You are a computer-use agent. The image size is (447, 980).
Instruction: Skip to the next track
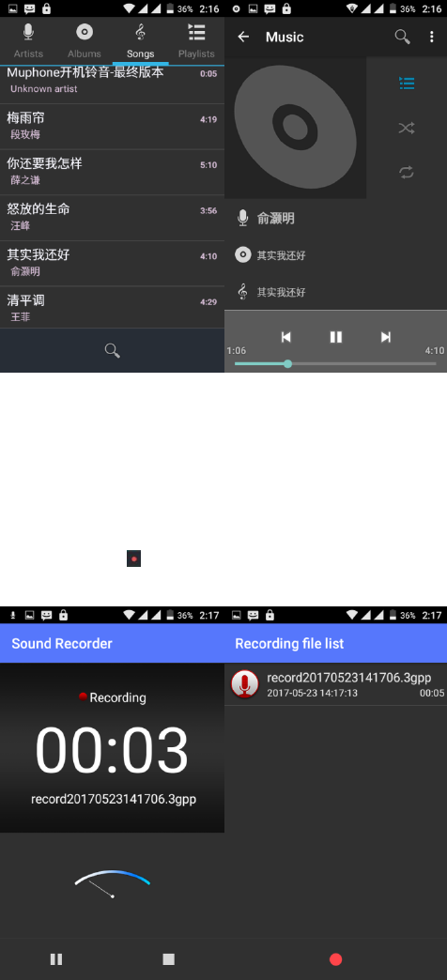coord(386,338)
